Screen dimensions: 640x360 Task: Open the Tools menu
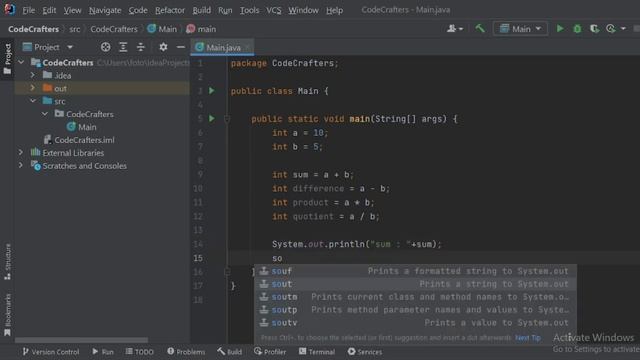[x=249, y=10]
